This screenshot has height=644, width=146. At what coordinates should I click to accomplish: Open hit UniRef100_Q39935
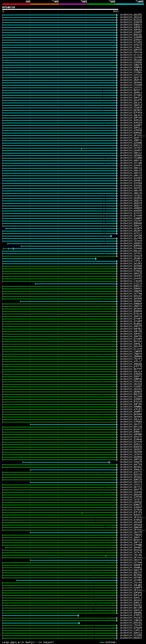(x=131, y=22)
